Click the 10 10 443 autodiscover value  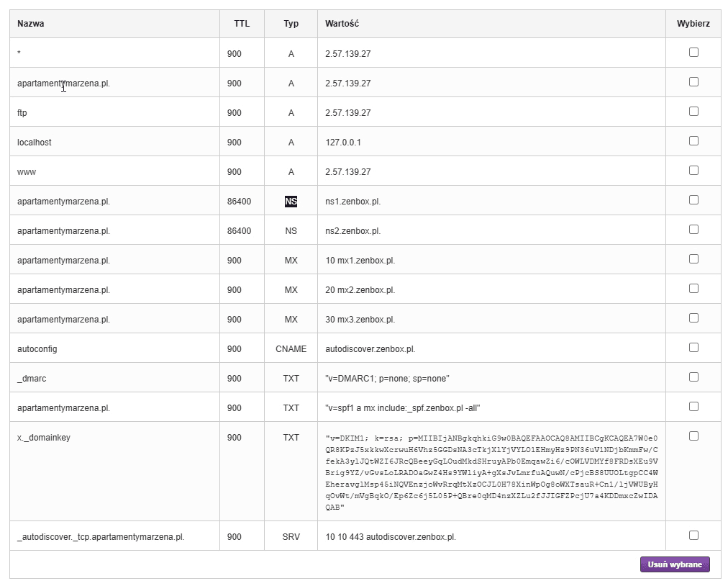click(391, 537)
